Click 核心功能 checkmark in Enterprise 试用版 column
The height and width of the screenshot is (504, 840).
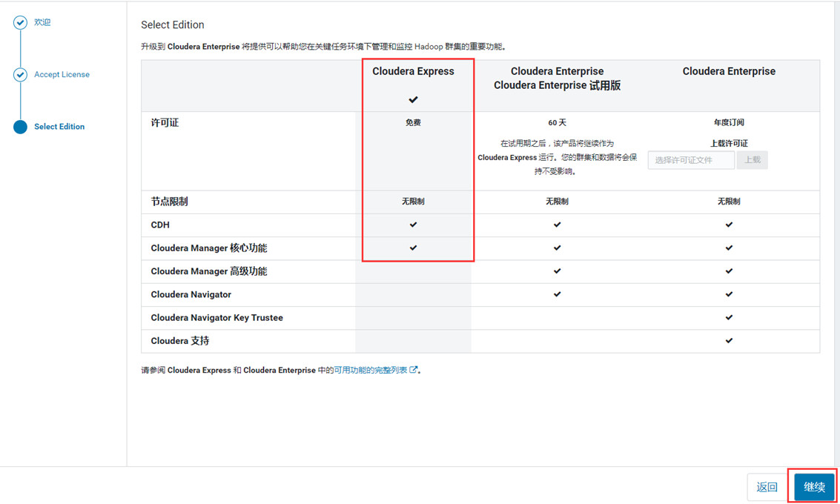[557, 248]
